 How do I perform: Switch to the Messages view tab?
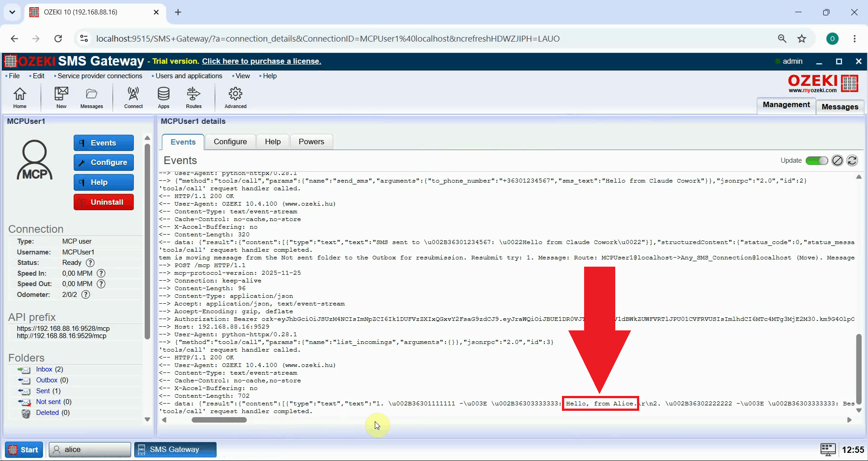coord(840,107)
